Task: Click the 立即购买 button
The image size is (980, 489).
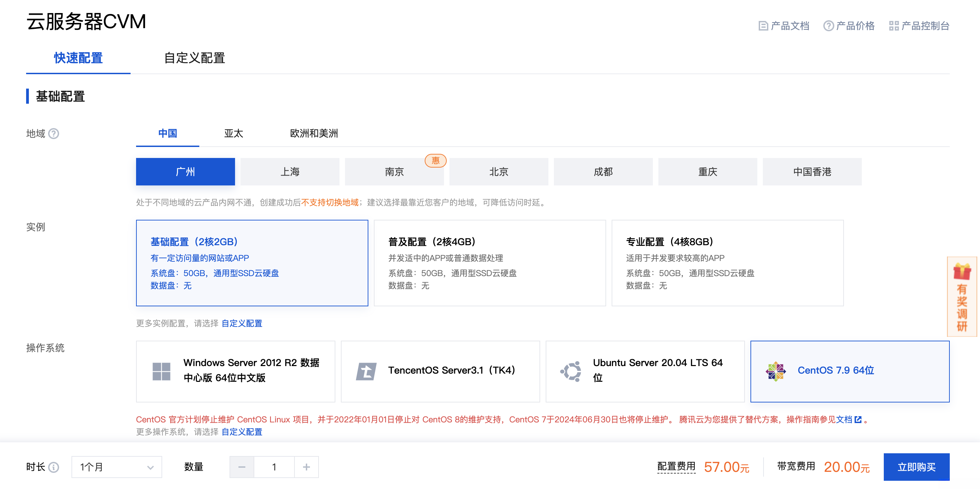Action: pos(916,467)
